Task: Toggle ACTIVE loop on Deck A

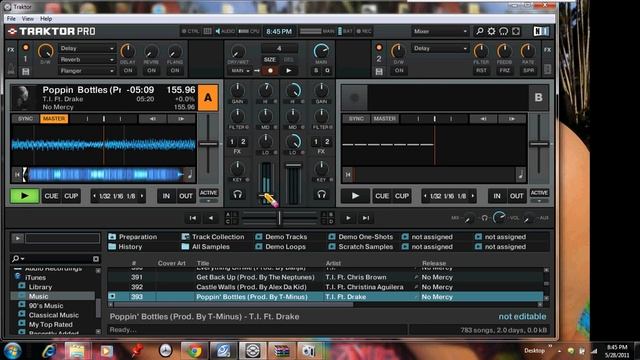Action: 209,194
